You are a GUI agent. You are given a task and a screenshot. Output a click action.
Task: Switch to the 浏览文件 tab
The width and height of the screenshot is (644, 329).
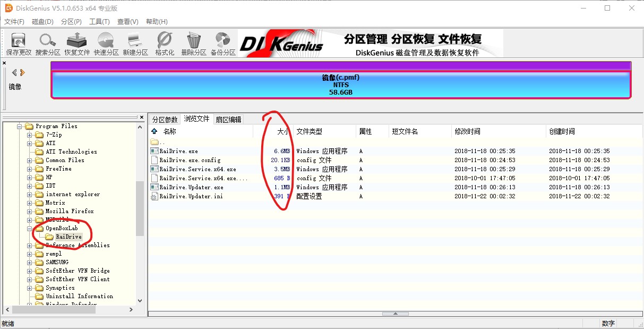point(196,119)
